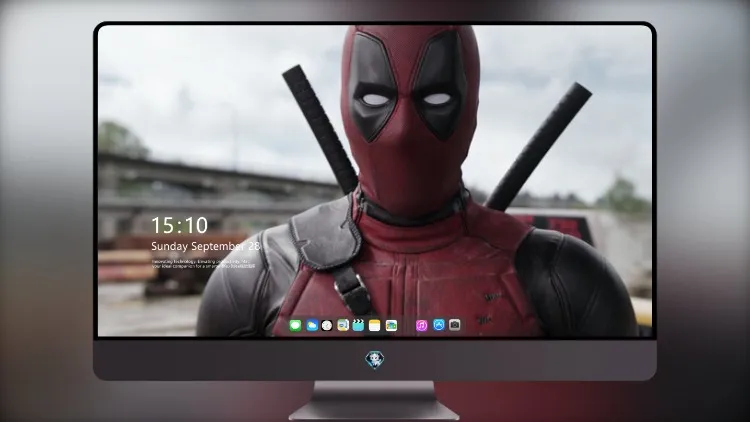Launch the pink iTunes music icon
This screenshot has height=422, width=750.
pyautogui.click(x=421, y=326)
